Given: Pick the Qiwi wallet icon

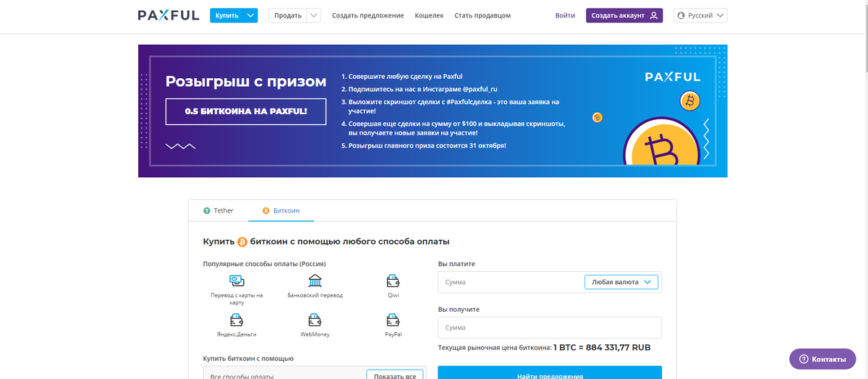Looking at the screenshot, I should 393,281.
